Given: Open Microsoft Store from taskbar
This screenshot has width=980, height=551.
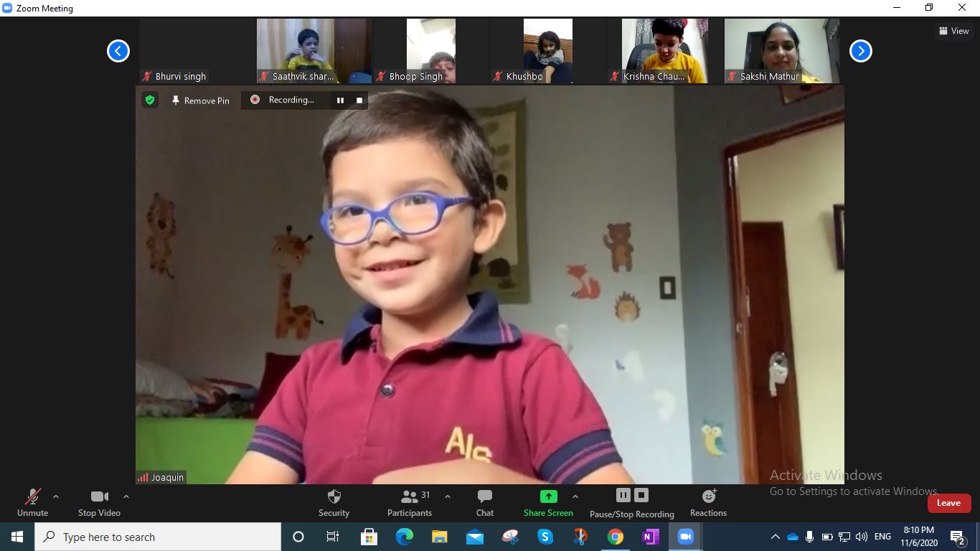Looking at the screenshot, I should [x=369, y=537].
